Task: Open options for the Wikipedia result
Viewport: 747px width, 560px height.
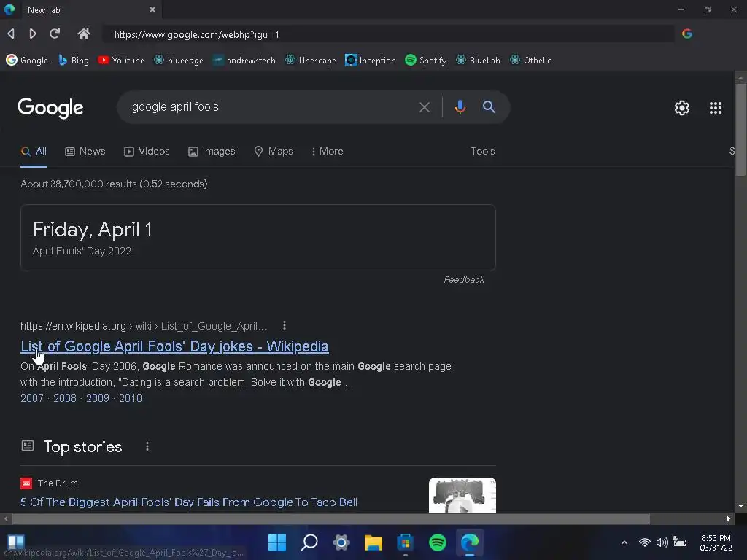Action: [285, 325]
